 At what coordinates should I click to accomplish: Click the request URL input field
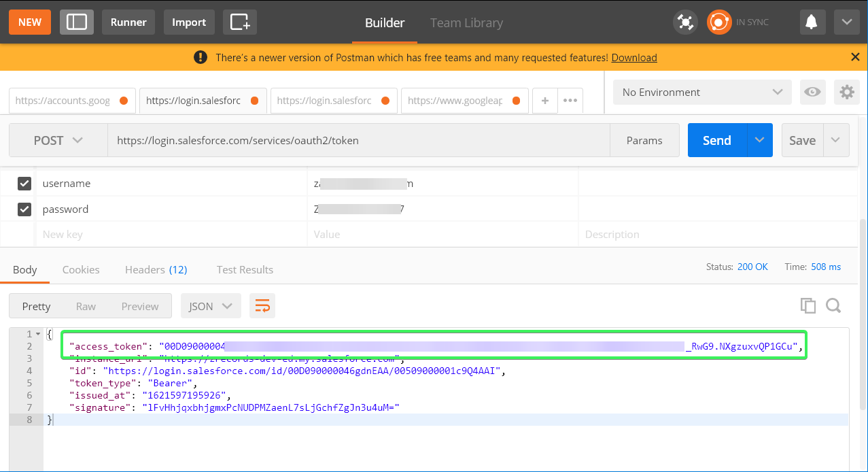coord(358,140)
